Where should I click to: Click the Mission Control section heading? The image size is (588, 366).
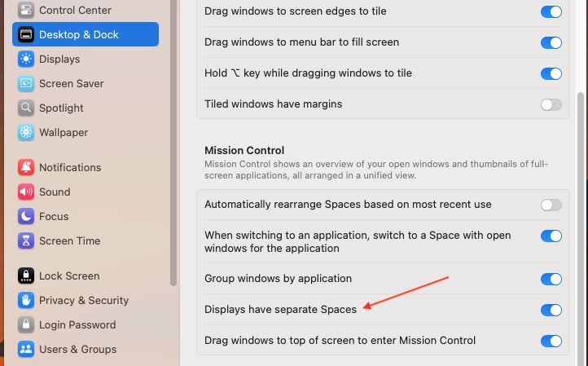click(244, 151)
